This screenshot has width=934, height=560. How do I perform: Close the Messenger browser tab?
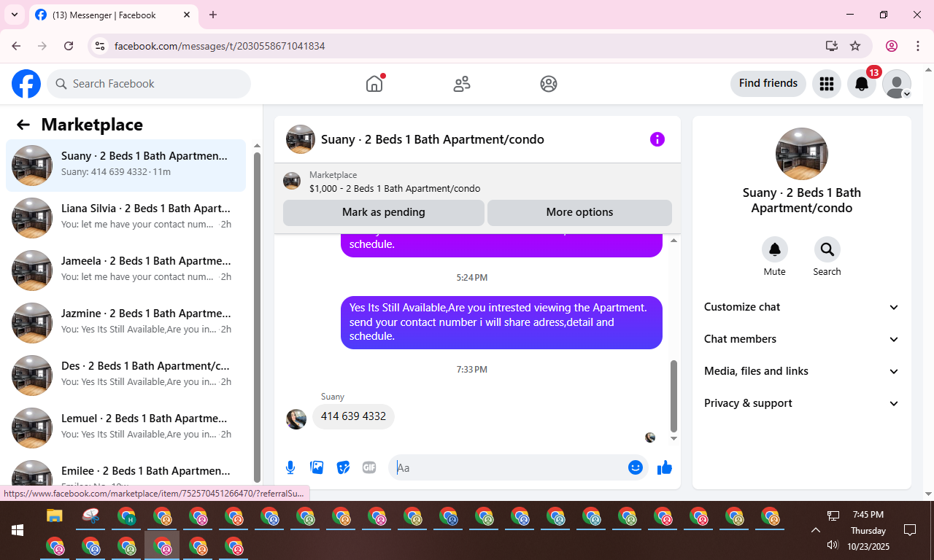pos(187,15)
